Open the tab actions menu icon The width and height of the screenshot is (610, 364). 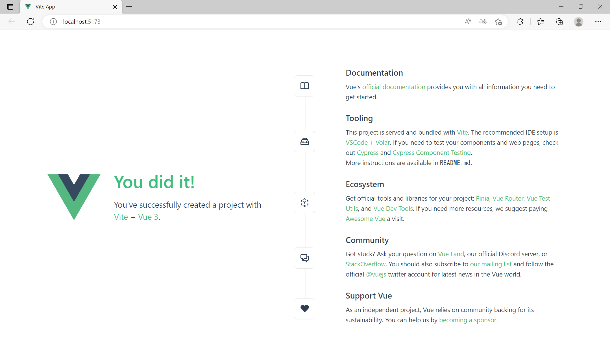pyautogui.click(x=10, y=7)
